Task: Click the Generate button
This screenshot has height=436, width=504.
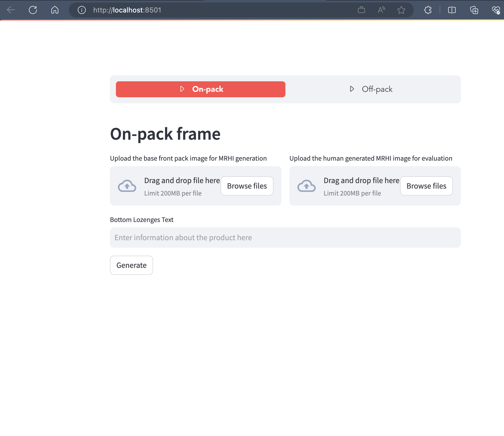Action: tap(131, 265)
